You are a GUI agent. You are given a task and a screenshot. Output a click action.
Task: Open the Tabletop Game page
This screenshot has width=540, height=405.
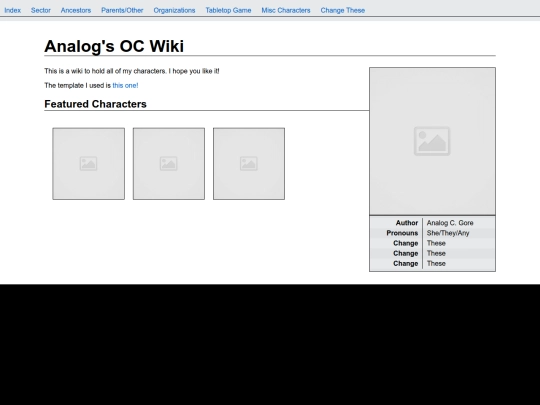228,10
